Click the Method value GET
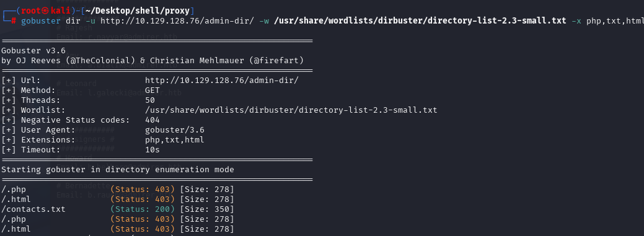Screen dimensions: 644x236 [152, 90]
